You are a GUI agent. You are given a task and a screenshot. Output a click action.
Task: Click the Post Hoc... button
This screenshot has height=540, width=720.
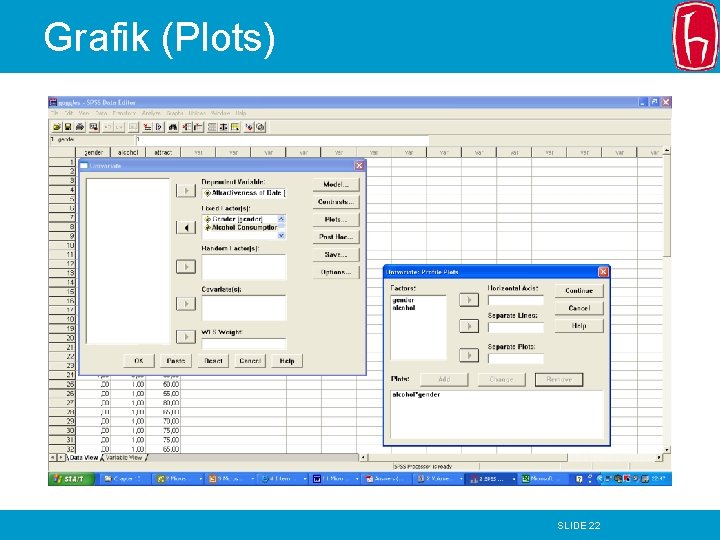click(x=336, y=237)
